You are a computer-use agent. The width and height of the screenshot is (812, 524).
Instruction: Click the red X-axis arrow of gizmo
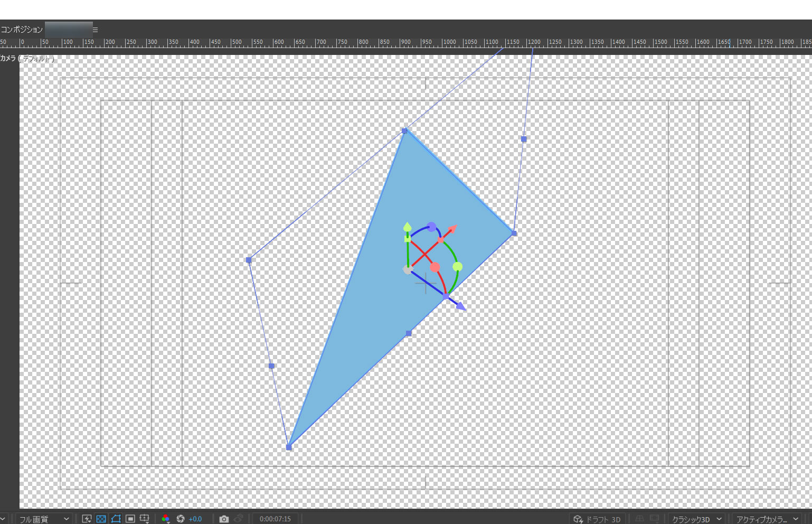[x=452, y=229]
